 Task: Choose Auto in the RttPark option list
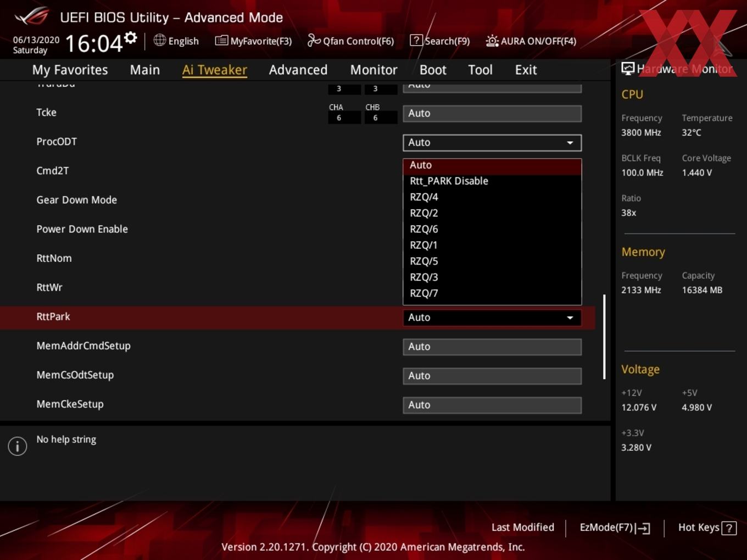(x=492, y=165)
